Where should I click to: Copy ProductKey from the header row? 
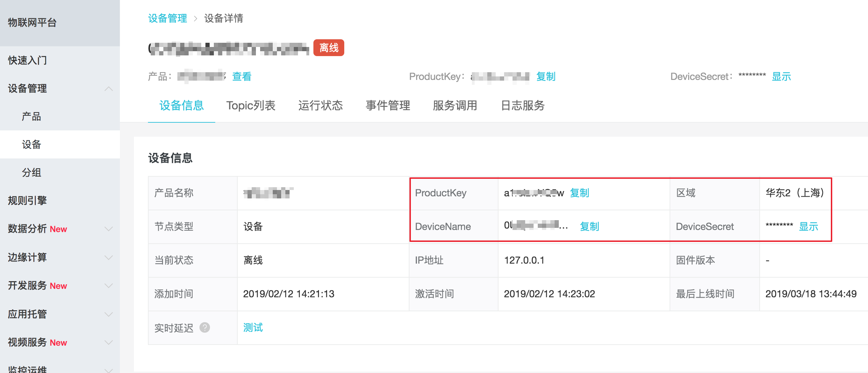coord(546,76)
